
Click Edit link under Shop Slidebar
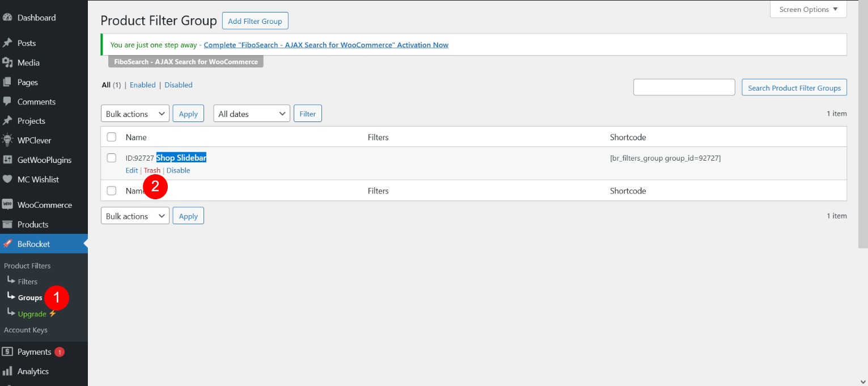[132, 170]
